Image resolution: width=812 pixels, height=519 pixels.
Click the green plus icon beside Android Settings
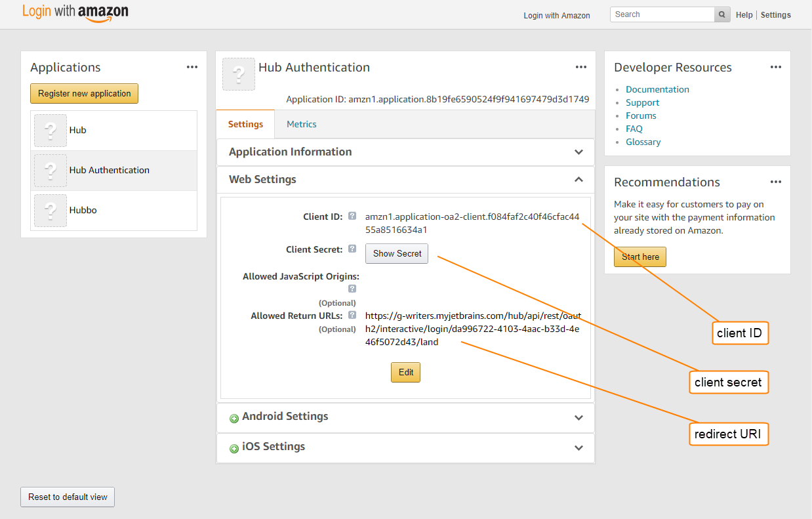click(234, 417)
